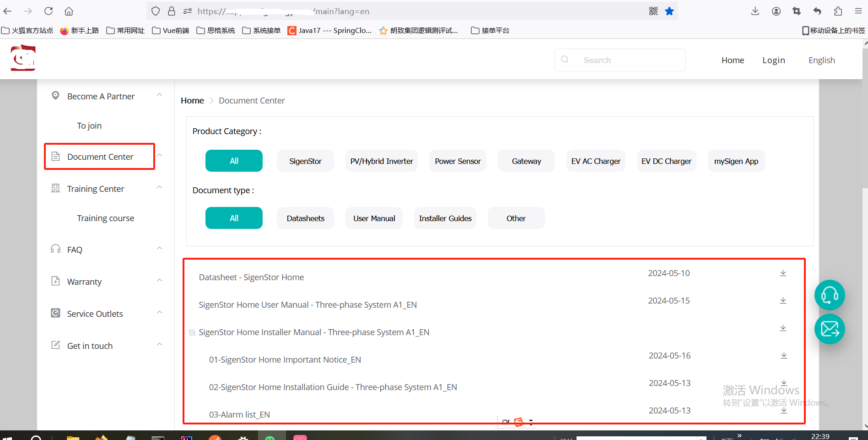Toggle the FAQ section chevron
The image size is (868, 440).
coord(159,248)
